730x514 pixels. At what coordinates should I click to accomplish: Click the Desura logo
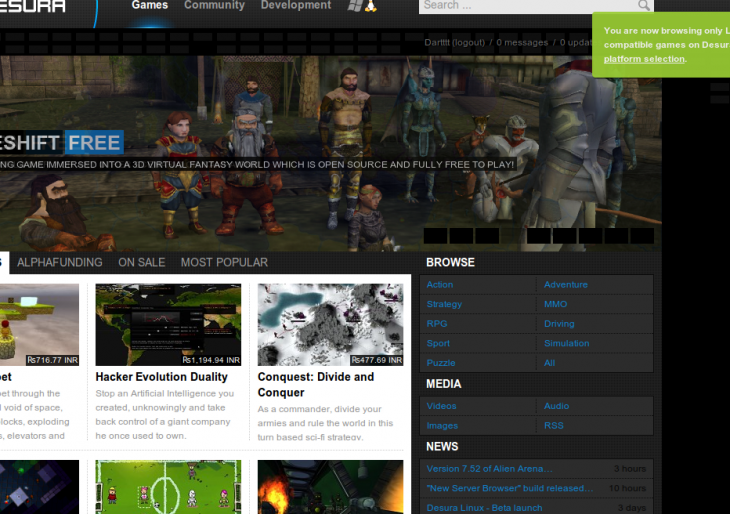tap(33, 6)
